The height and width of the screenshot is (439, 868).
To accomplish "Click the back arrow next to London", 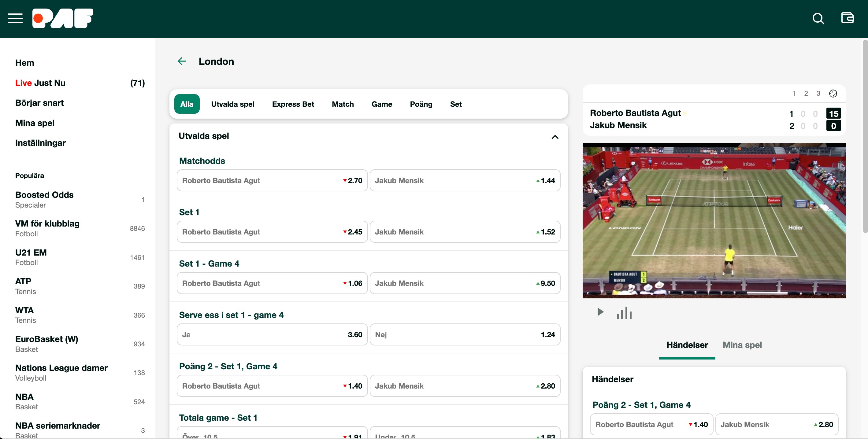I will (182, 61).
